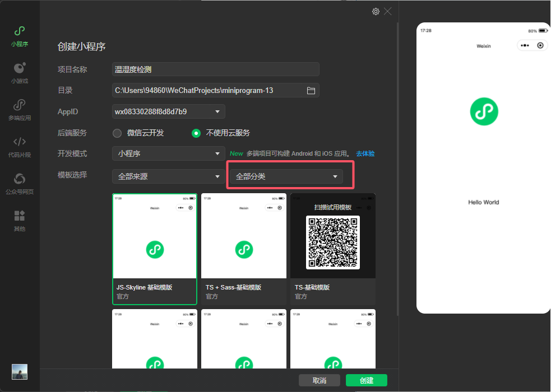This screenshot has height=392, width=551.
Task: Click the folder browse icon for 目录
Action: click(x=311, y=90)
